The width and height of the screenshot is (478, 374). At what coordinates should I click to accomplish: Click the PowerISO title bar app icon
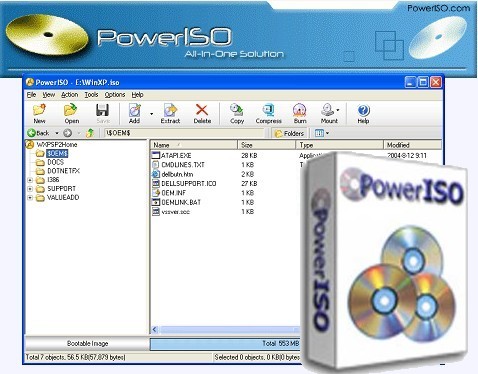[x=30, y=82]
